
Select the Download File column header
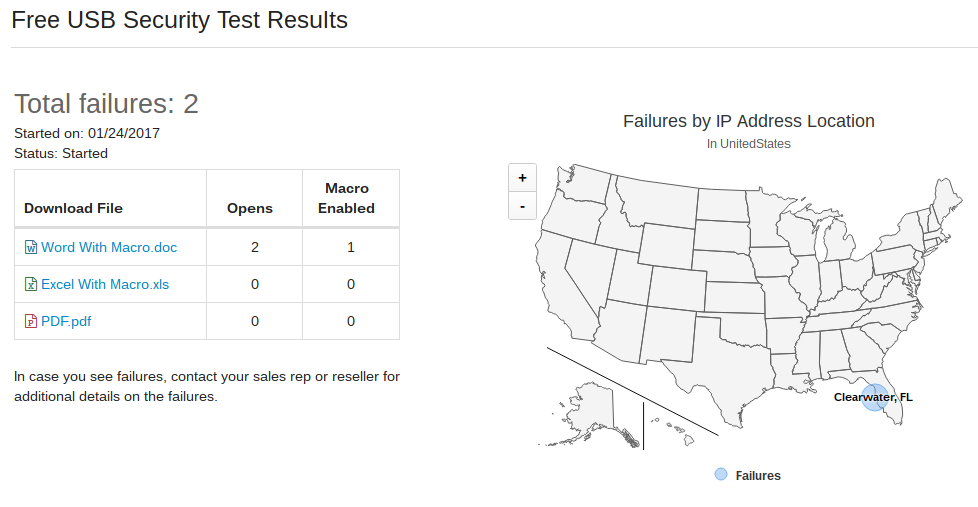74,208
